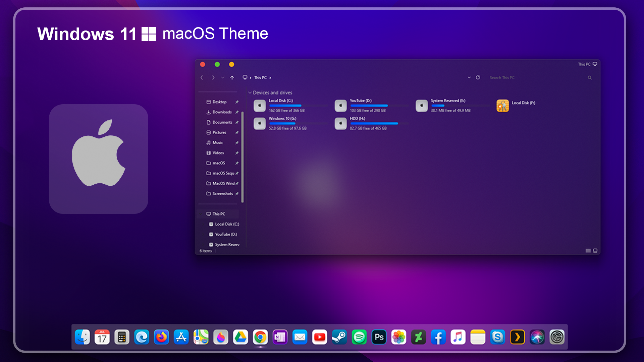Viewport: 644px width, 362px height.
Task: Select the Screenshots folder in the sidebar
Action: pos(223,193)
